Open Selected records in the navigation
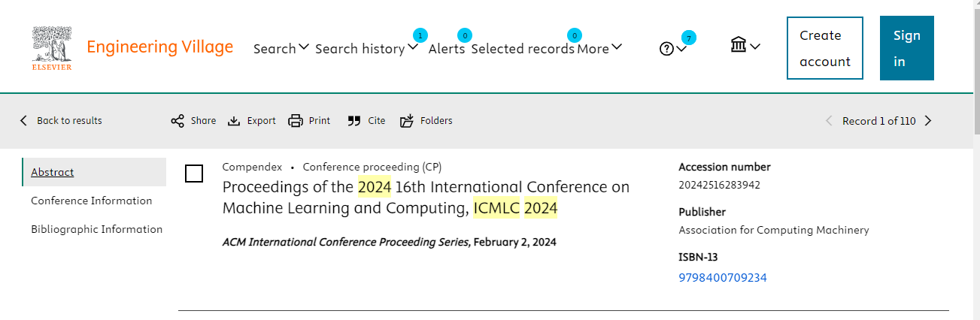 pos(523,49)
